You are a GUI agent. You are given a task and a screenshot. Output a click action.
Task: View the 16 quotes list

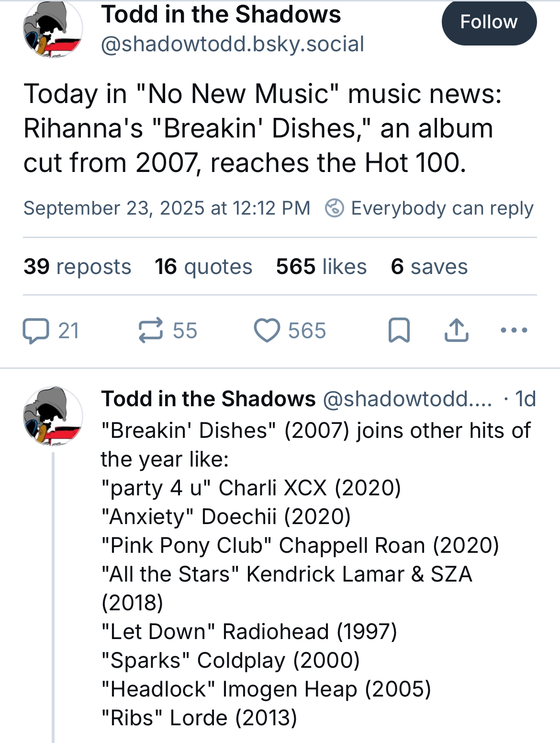203,266
